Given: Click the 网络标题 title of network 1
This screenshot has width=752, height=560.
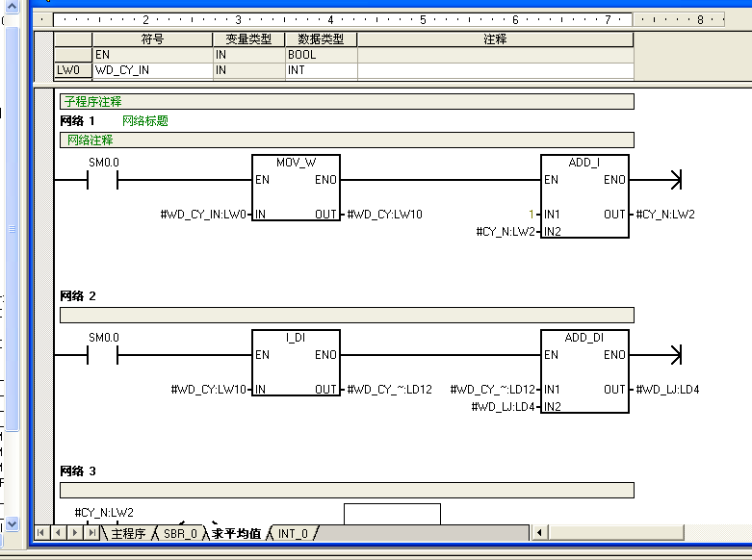Looking at the screenshot, I should pos(145,121).
